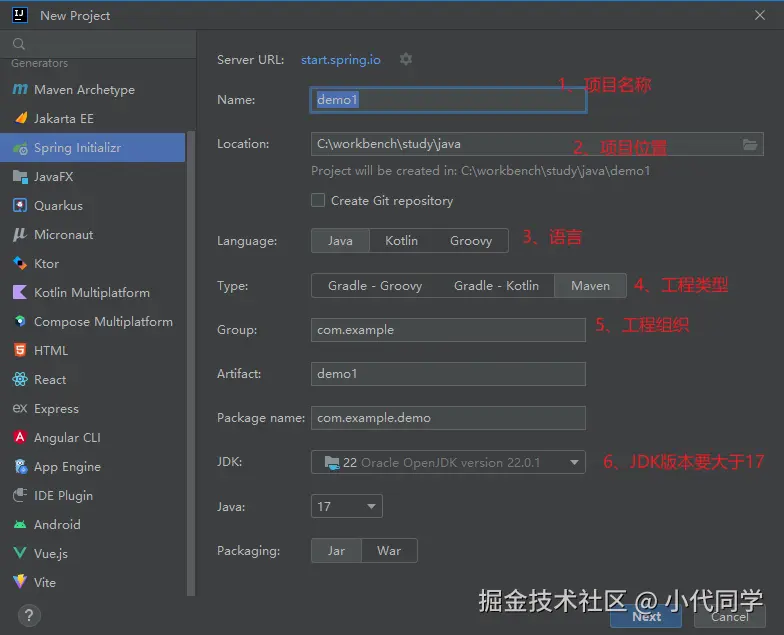784x635 pixels.
Task: Click the Express ex icon
Action: (x=20, y=408)
